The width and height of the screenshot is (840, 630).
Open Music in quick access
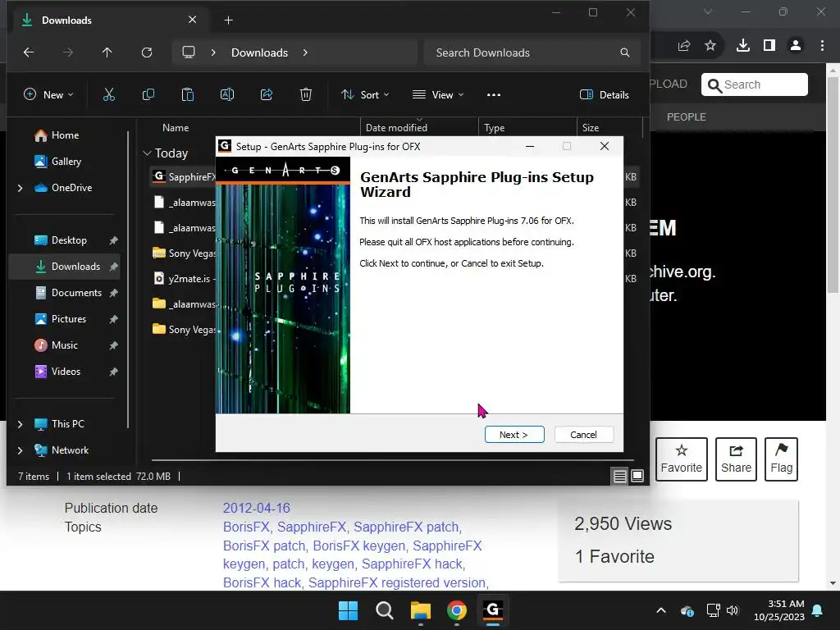pos(64,345)
